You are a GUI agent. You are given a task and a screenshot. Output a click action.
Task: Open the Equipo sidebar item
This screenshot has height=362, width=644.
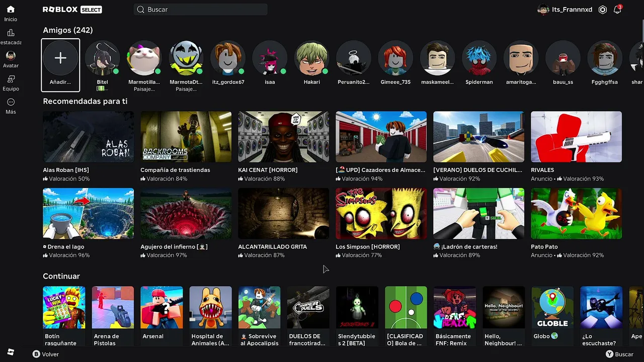click(11, 83)
